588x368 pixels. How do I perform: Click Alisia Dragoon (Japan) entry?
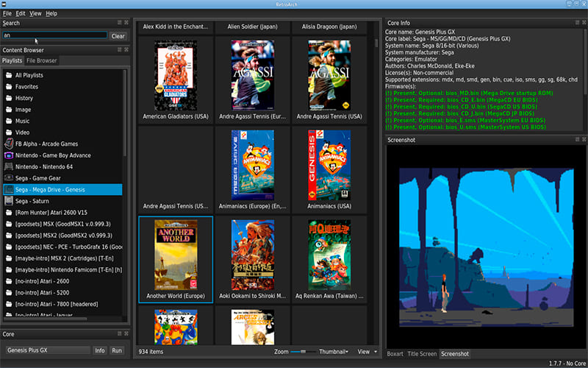point(329,26)
